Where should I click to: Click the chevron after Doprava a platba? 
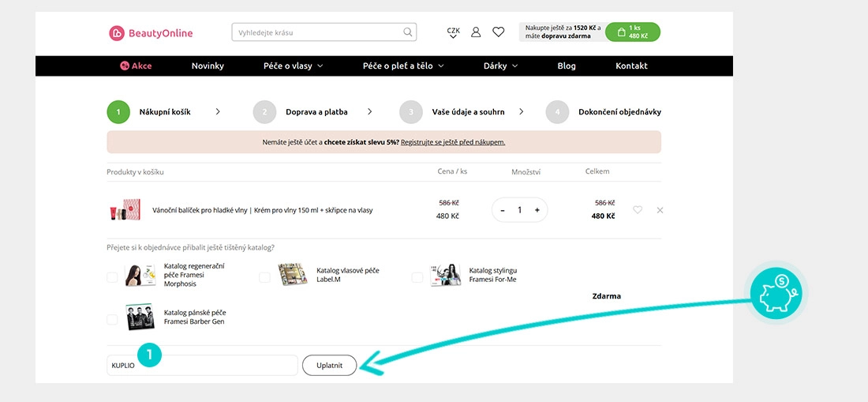click(370, 111)
